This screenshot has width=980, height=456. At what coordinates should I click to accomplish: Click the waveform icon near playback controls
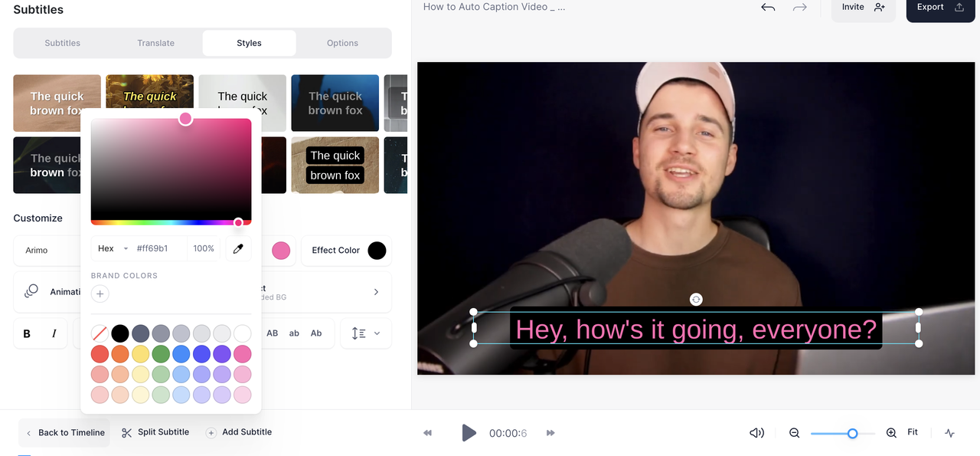tap(949, 432)
